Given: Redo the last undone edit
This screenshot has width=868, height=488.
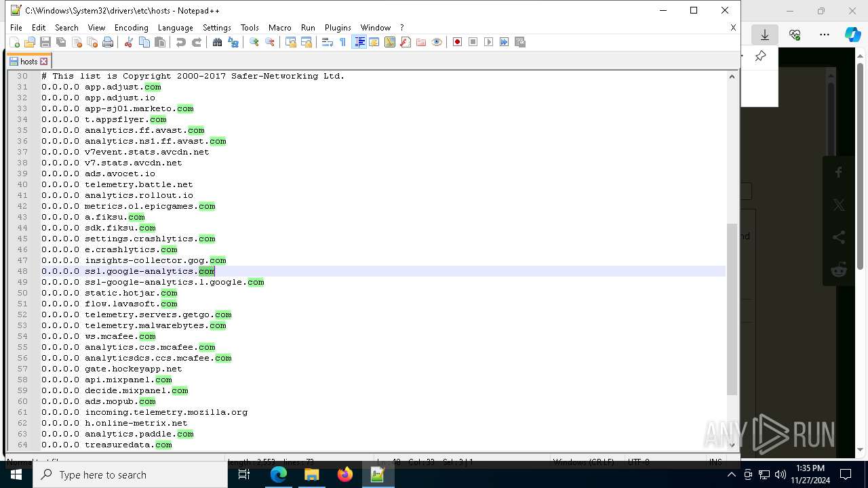Looking at the screenshot, I should tap(197, 42).
